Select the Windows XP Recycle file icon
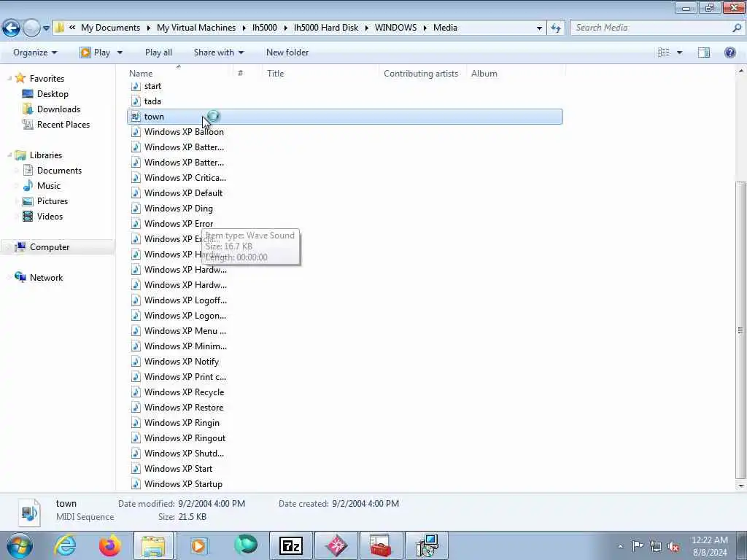 coord(136,392)
